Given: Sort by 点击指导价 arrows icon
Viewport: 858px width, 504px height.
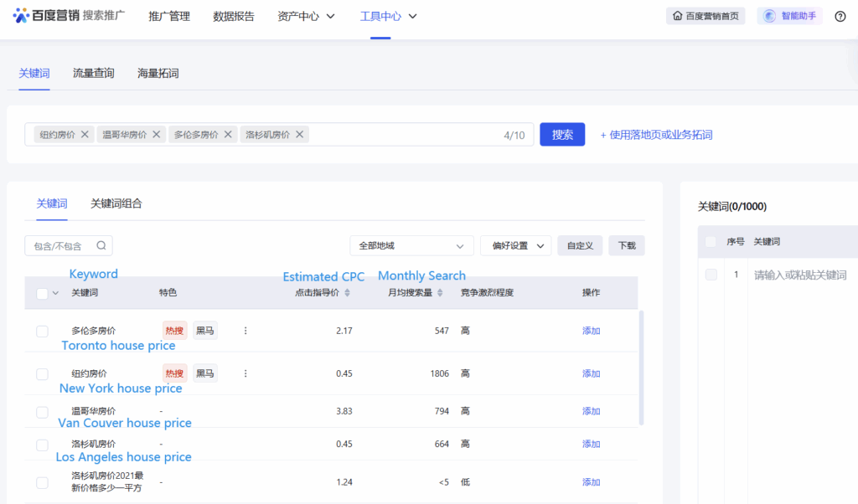Looking at the screenshot, I should click(347, 293).
